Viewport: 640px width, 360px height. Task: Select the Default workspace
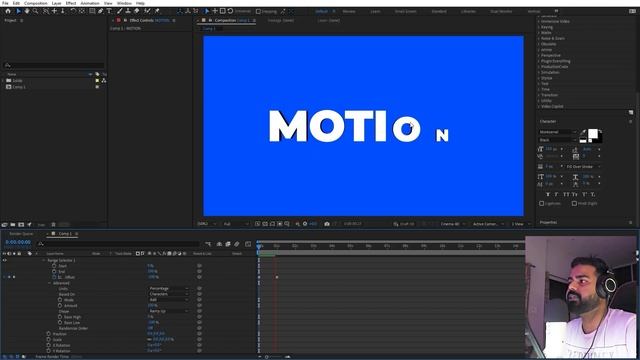click(322, 11)
